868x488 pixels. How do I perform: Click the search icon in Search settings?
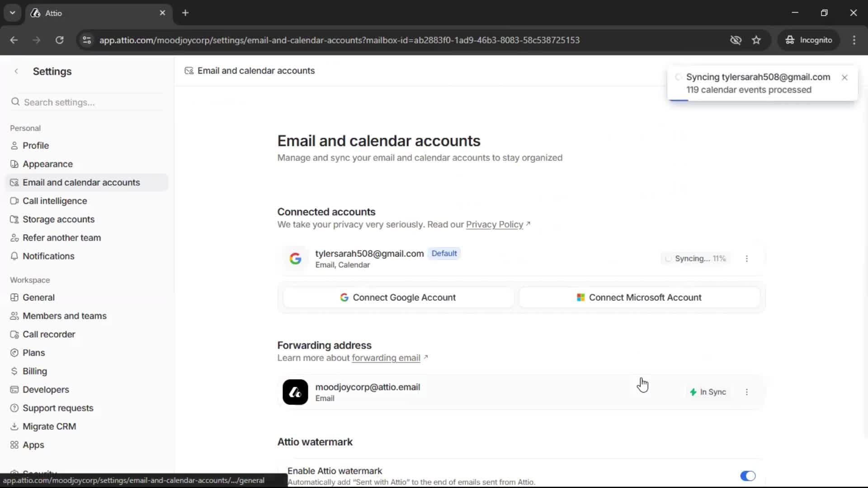pos(16,102)
